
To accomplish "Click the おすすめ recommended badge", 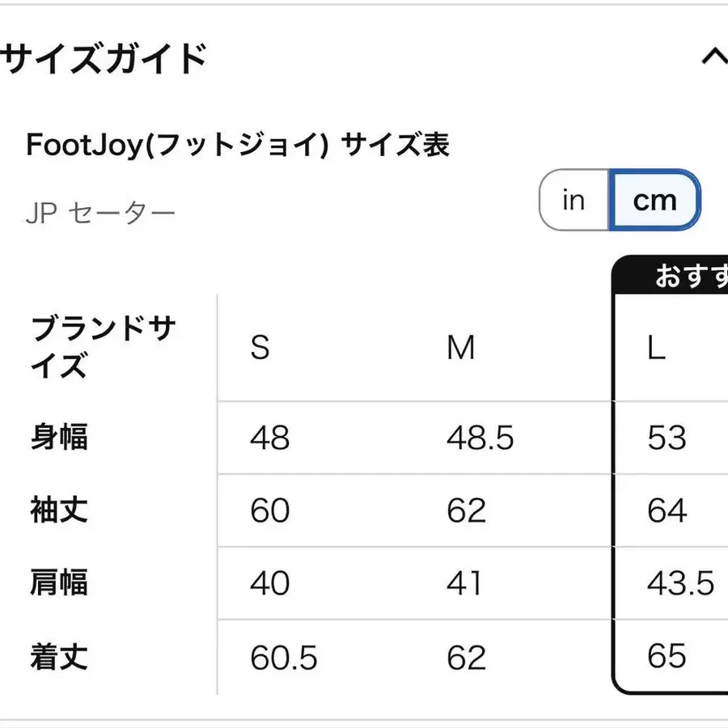I will [x=688, y=277].
